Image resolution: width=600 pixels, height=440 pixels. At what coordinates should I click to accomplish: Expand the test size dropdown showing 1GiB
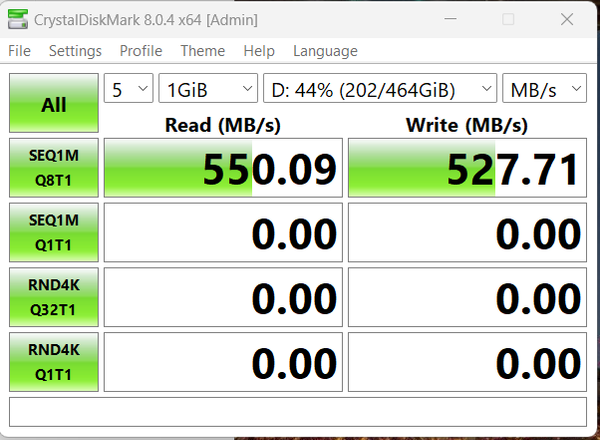[208, 88]
